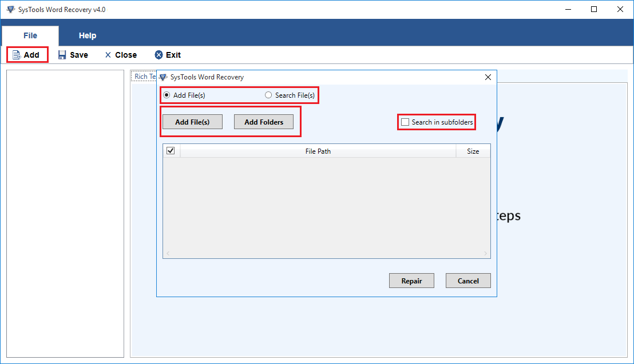The width and height of the screenshot is (634, 364).
Task: Click the Size column header
Action: (473, 151)
